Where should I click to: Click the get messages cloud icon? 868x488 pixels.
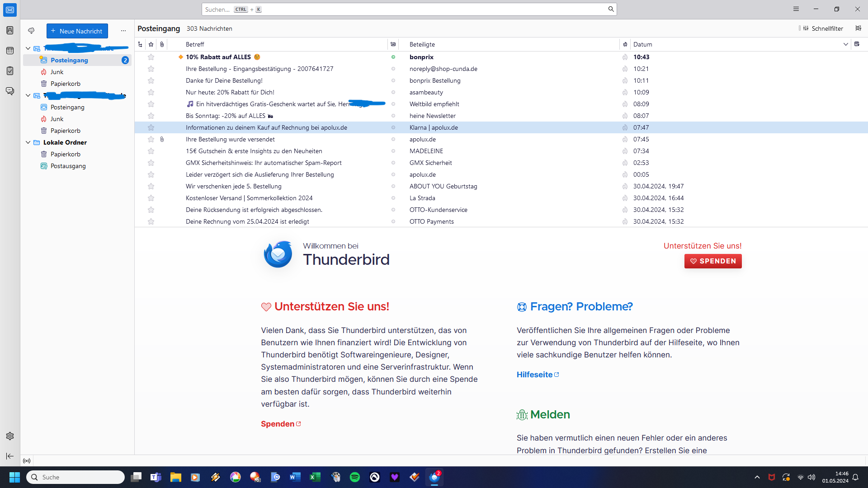[x=31, y=31]
